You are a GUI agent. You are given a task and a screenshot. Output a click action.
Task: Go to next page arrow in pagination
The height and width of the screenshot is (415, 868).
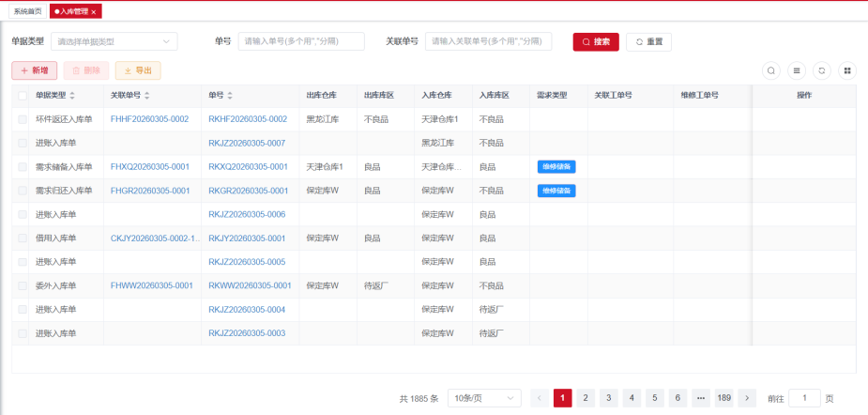tap(747, 398)
